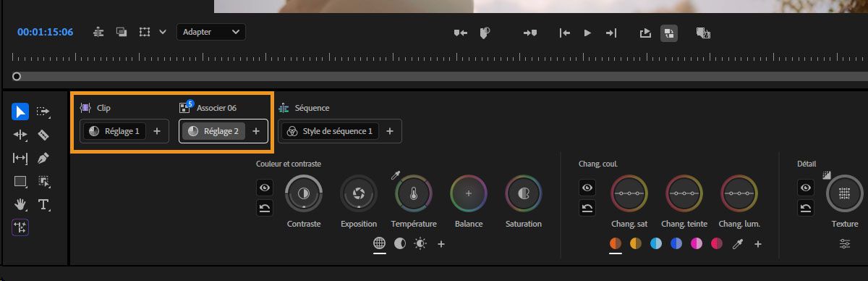The width and height of the screenshot is (868, 281).
Task: Select the Rectangle tool
Action: (x=20, y=181)
